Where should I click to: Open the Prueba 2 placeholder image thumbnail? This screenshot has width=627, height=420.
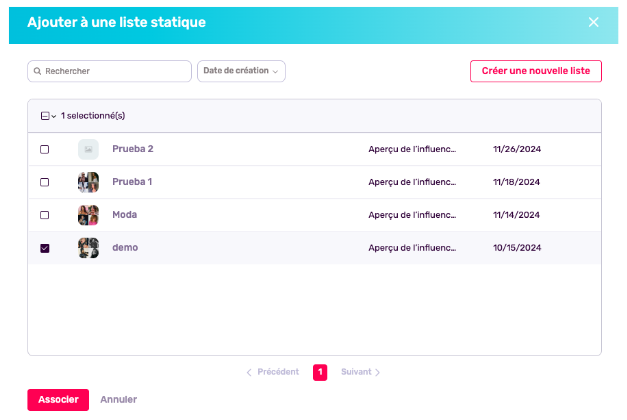tap(88, 149)
